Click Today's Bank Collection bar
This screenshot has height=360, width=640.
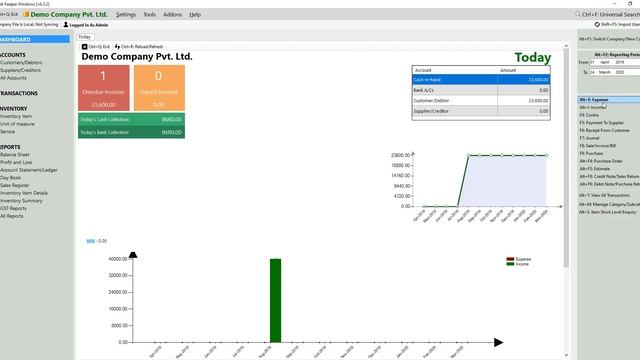coord(131,132)
